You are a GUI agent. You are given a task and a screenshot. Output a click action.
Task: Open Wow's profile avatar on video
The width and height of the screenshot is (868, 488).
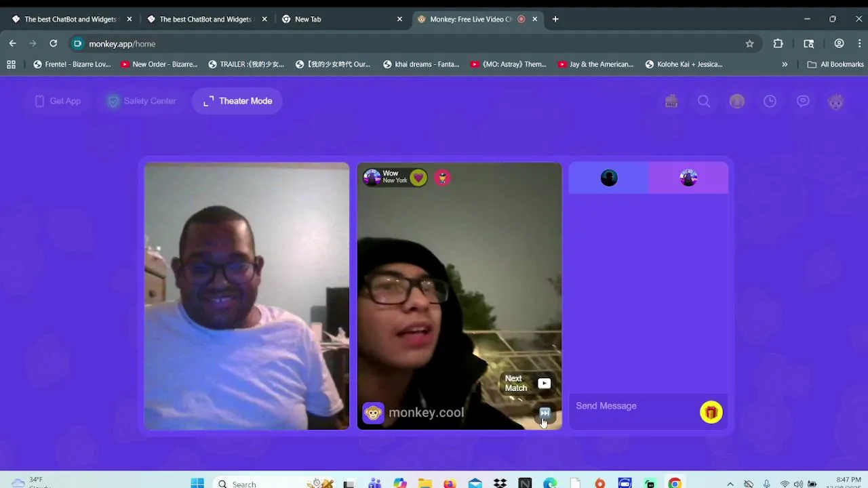tap(372, 178)
